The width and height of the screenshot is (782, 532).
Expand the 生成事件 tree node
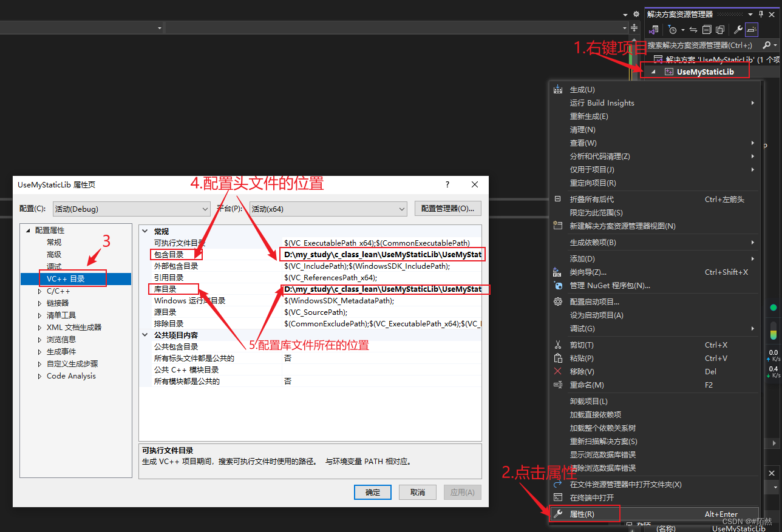coord(39,352)
